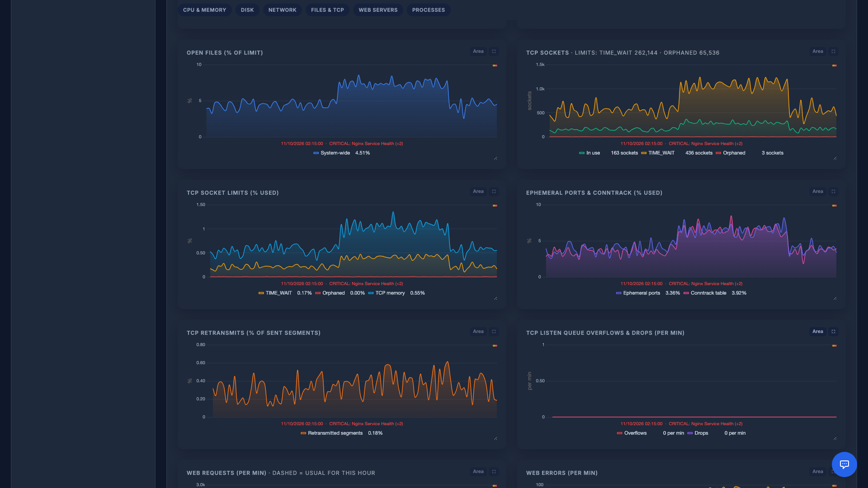This screenshot has height=488, width=868.
Task: Click resize handle of TCP Sockets chart
Action: (x=835, y=158)
